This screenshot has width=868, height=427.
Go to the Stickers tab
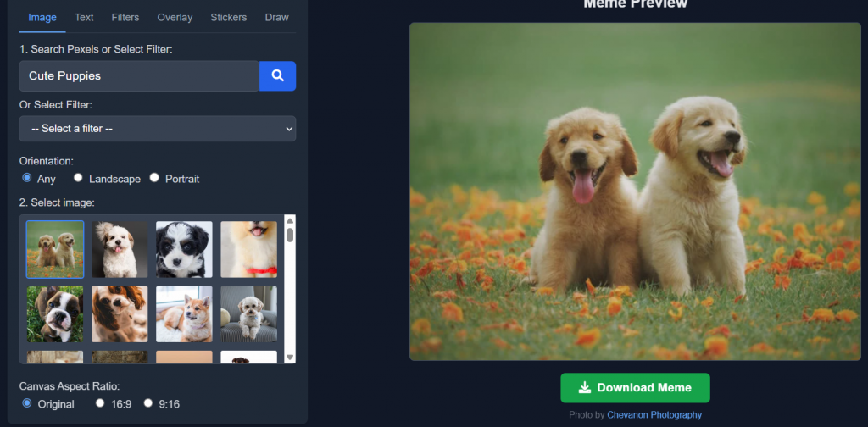(x=228, y=17)
